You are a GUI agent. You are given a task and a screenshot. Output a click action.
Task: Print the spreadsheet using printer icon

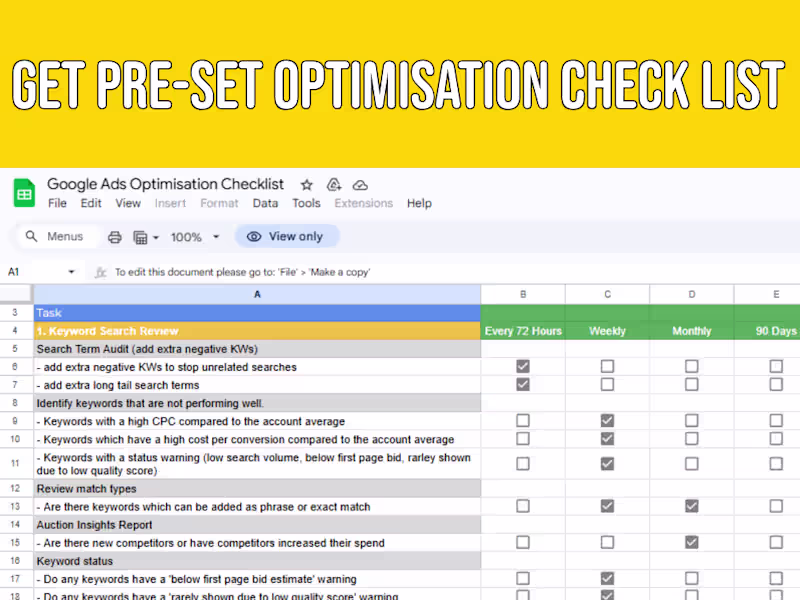[x=115, y=237]
